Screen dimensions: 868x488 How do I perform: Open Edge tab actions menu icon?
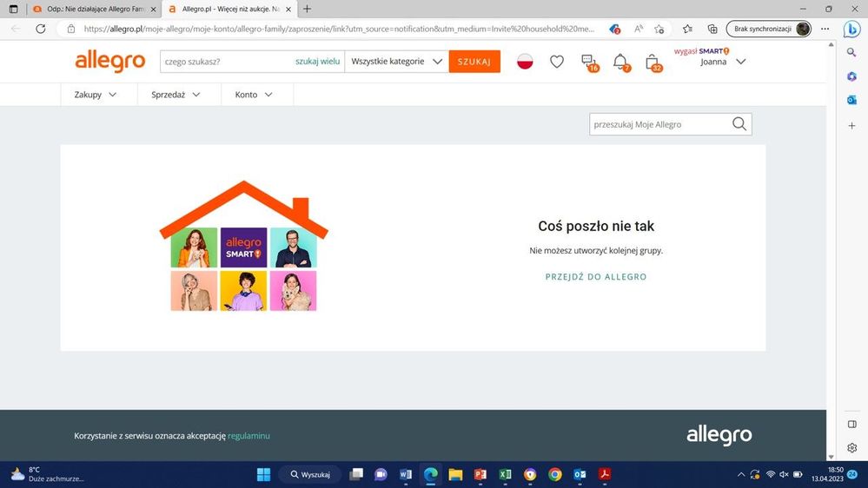click(14, 9)
